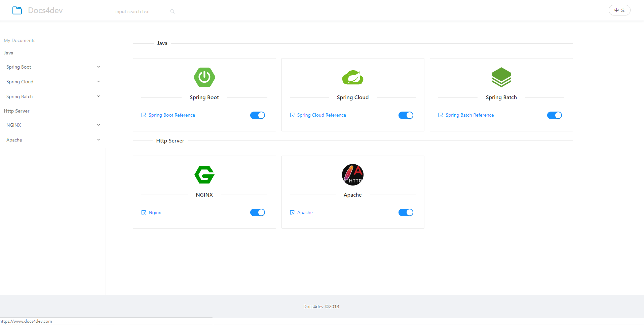Click the Apache card title

click(353, 195)
